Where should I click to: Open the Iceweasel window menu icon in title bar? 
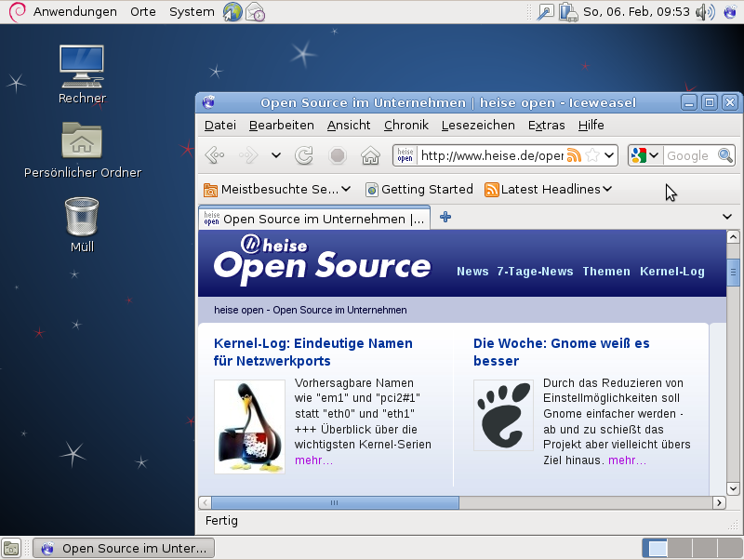(208, 102)
